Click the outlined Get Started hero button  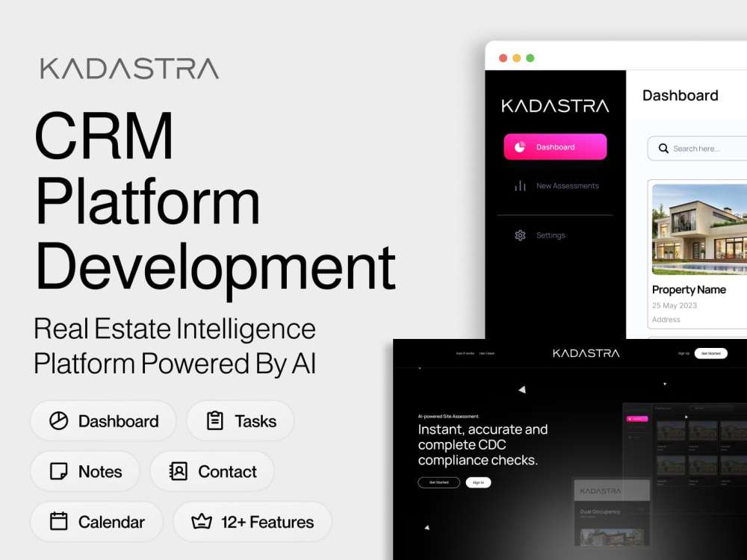[438, 482]
